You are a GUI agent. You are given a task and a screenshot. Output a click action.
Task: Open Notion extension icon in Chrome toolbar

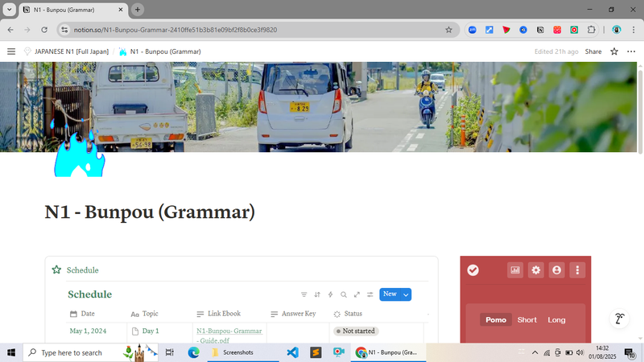[x=540, y=30]
